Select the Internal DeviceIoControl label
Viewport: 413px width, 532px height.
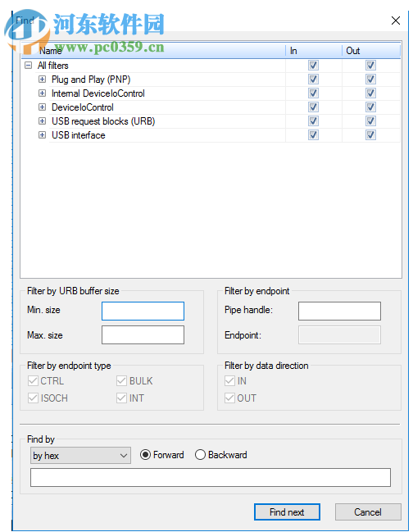[x=98, y=93]
